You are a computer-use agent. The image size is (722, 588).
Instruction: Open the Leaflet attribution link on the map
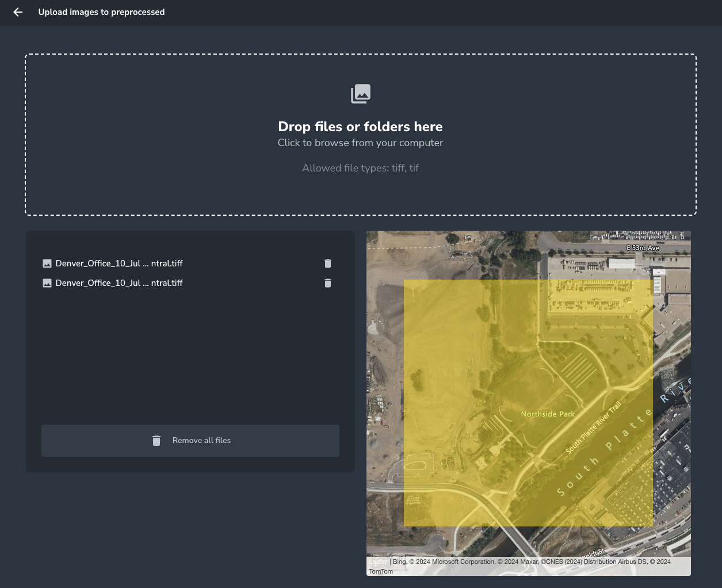(x=378, y=562)
